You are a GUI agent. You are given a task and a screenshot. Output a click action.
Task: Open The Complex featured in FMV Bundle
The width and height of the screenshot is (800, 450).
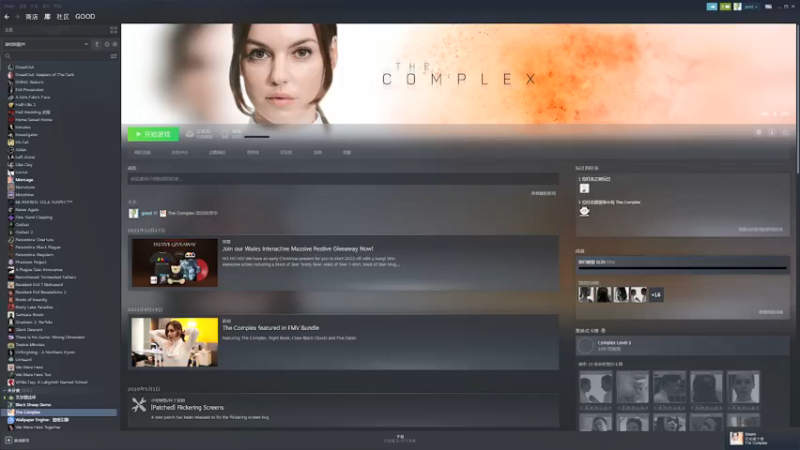coord(270,328)
